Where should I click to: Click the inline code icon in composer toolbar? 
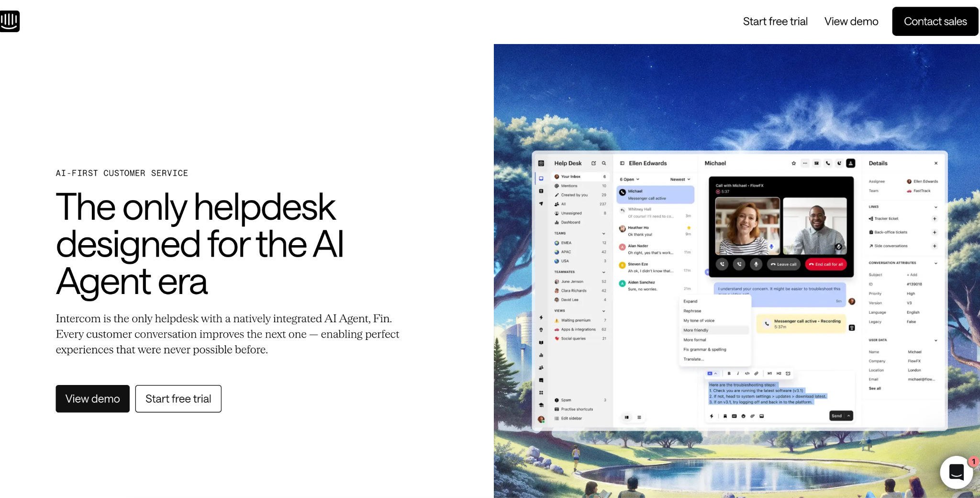[747, 373]
